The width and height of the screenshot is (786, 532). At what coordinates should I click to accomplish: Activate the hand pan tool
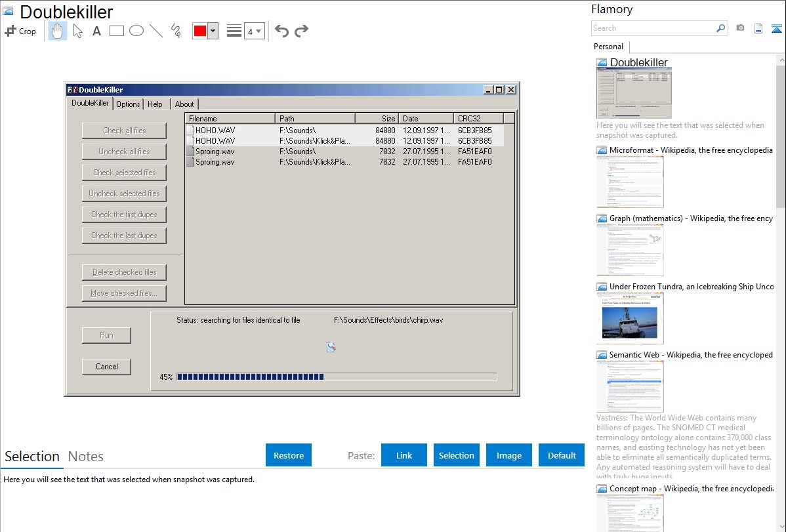click(57, 31)
